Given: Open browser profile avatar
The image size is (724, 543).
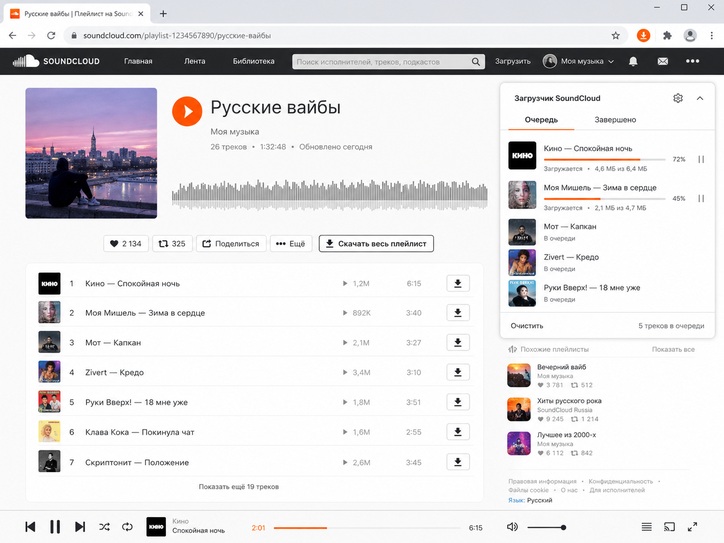Looking at the screenshot, I should tap(690, 36).
